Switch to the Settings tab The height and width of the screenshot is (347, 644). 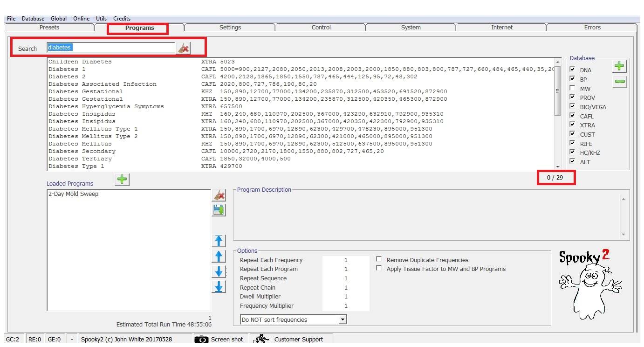pos(230,28)
